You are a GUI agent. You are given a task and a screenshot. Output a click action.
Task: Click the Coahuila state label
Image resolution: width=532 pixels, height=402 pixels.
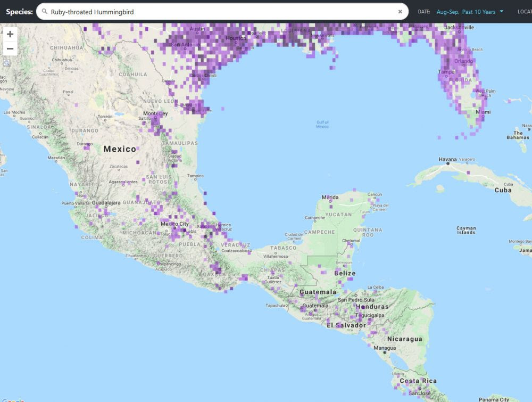coord(133,75)
